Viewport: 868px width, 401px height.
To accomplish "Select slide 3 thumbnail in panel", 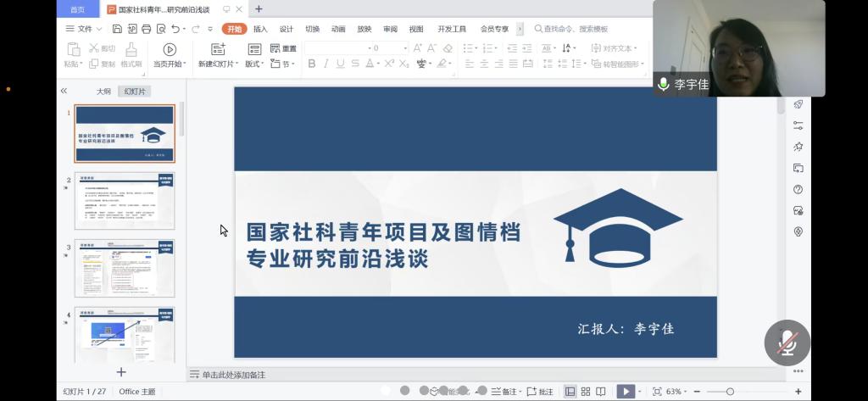I will (125, 267).
